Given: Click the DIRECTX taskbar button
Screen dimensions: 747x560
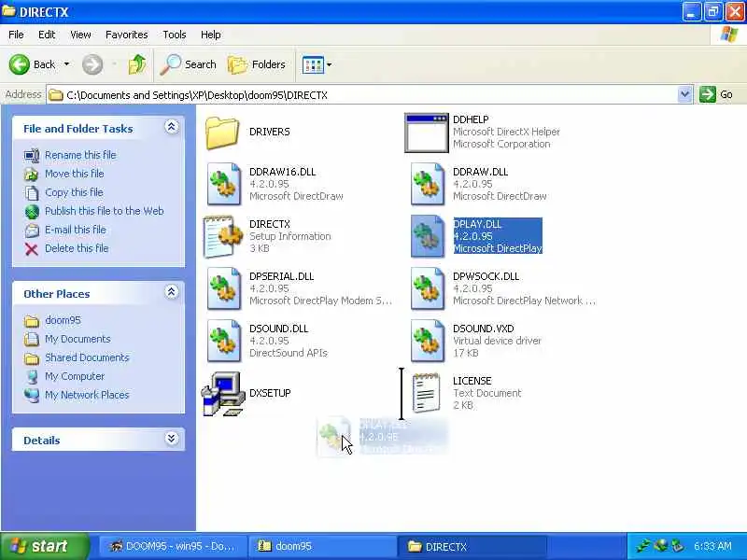Looking at the screenshot, I should pyautogui.click(x=472, y=546).
